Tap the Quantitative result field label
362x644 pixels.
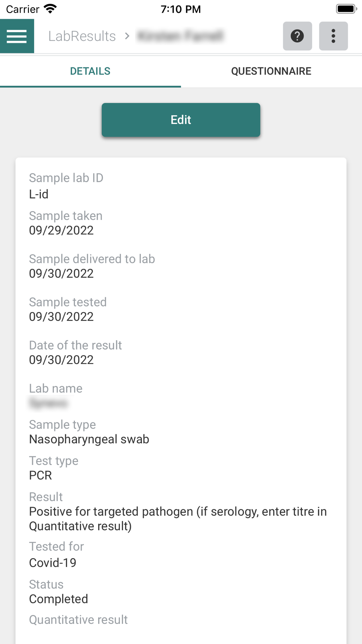pos(78,620)
